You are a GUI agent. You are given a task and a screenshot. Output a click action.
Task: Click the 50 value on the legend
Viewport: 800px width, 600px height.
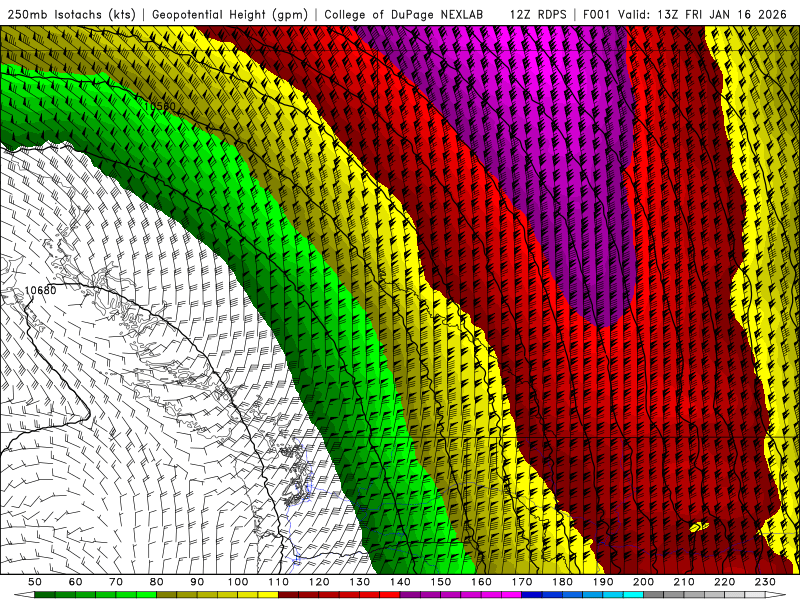coord(35,582)
